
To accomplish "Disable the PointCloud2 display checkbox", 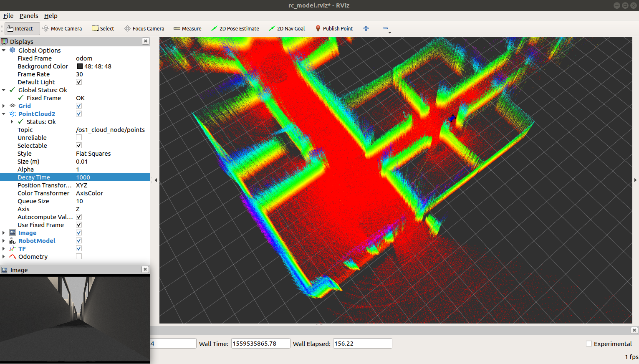I will [x=79, y=114].
